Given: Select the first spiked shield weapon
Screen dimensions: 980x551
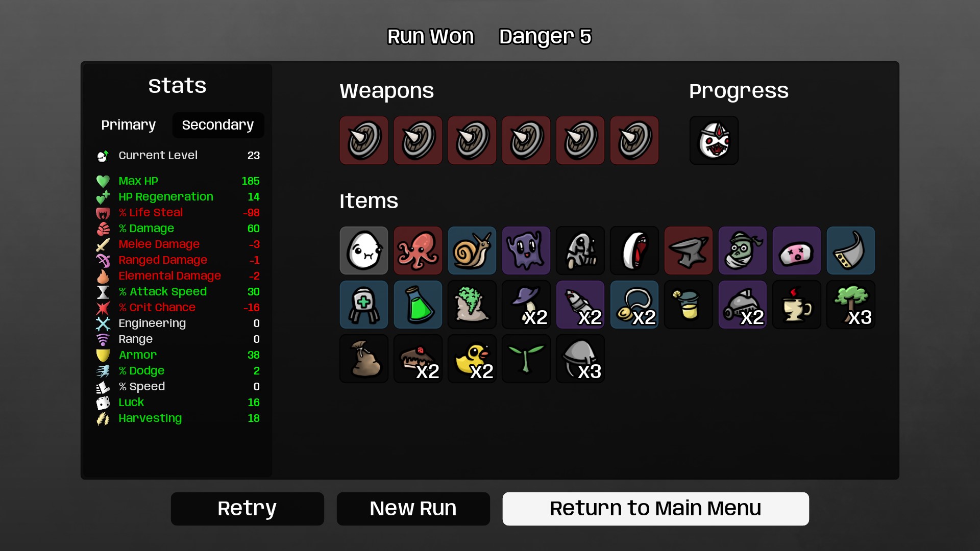Looking at the screenshot, I should [364, 140].
